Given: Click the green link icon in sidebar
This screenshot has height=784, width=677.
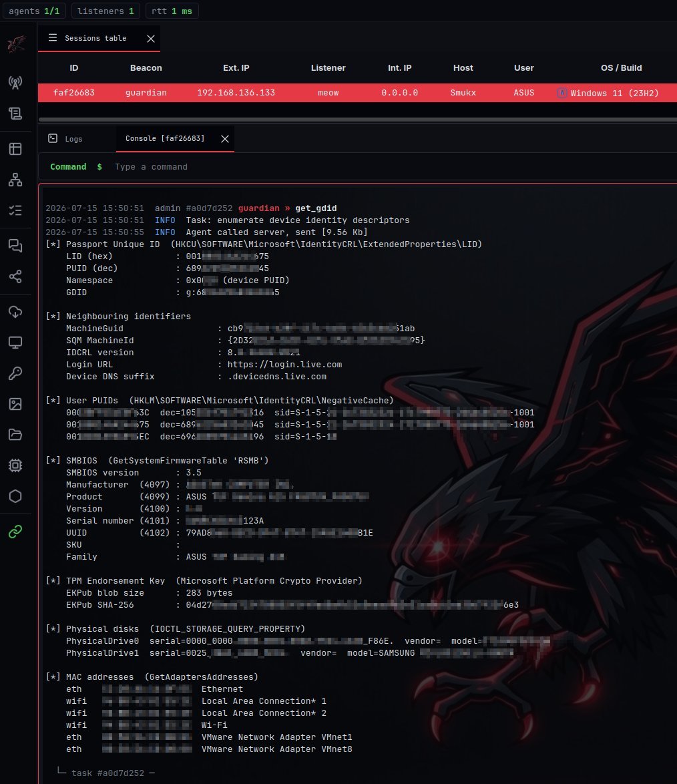Looking at the screenshot, I should pos(15,532).
